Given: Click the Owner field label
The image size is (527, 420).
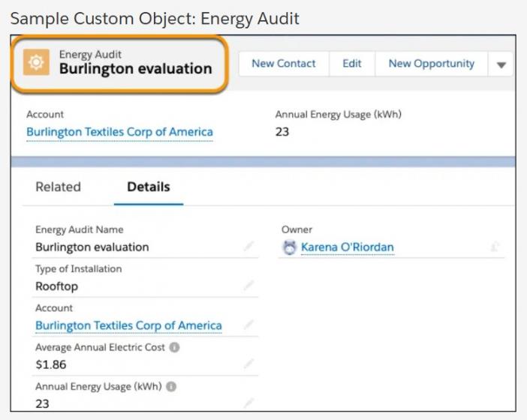Looking at the screenshot, I should point(297,229).
